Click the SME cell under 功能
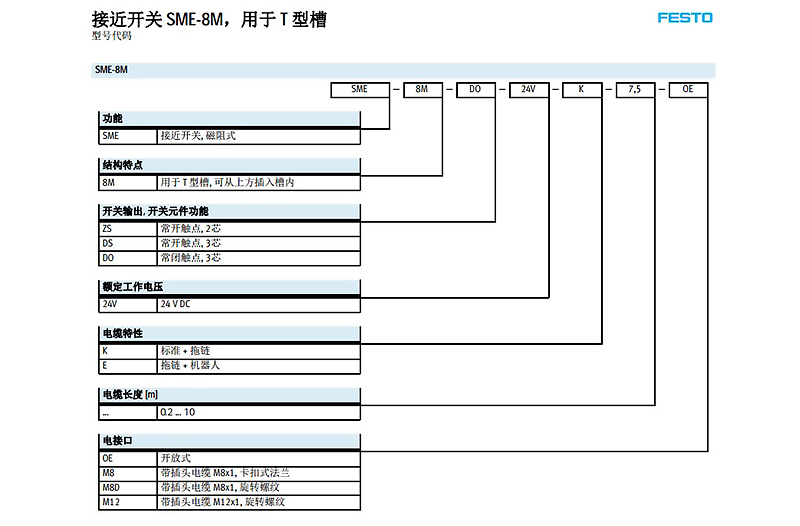This screenshot has height=526, width=800. [128, 136]
